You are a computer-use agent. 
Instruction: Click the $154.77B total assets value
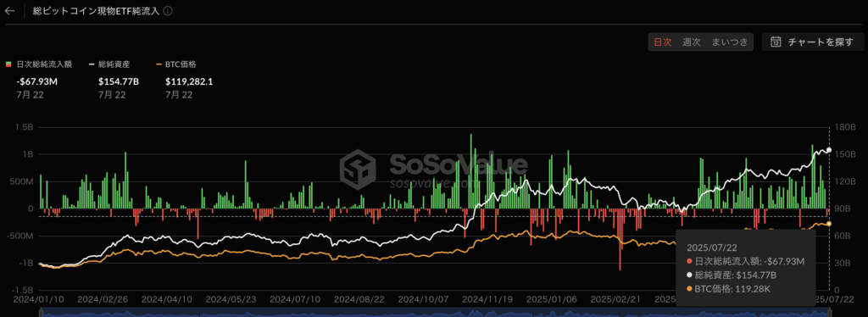119,82
